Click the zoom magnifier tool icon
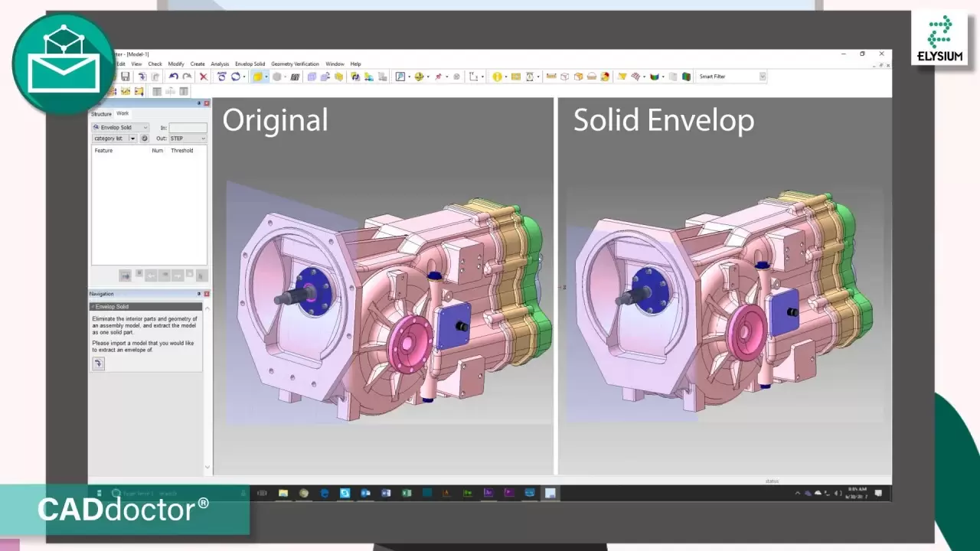This screenshot has width=980, height=551. pyautogui.click(x=400, y=77)
